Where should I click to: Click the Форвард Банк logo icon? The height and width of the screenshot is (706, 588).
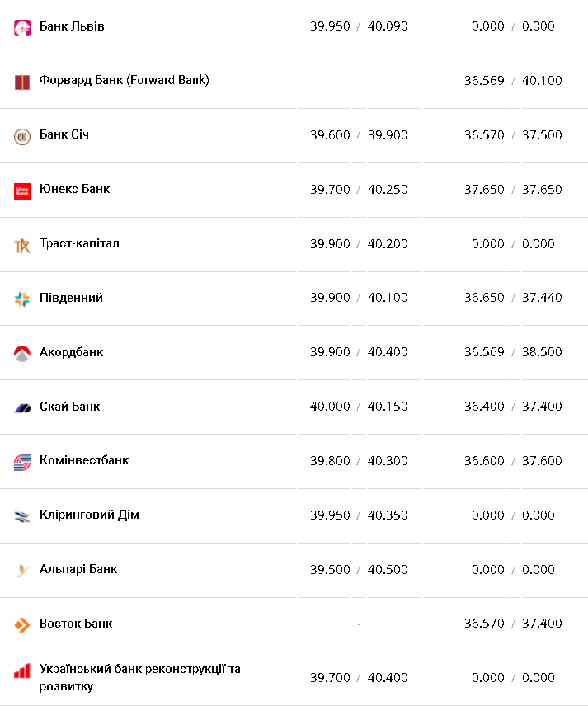22,82
